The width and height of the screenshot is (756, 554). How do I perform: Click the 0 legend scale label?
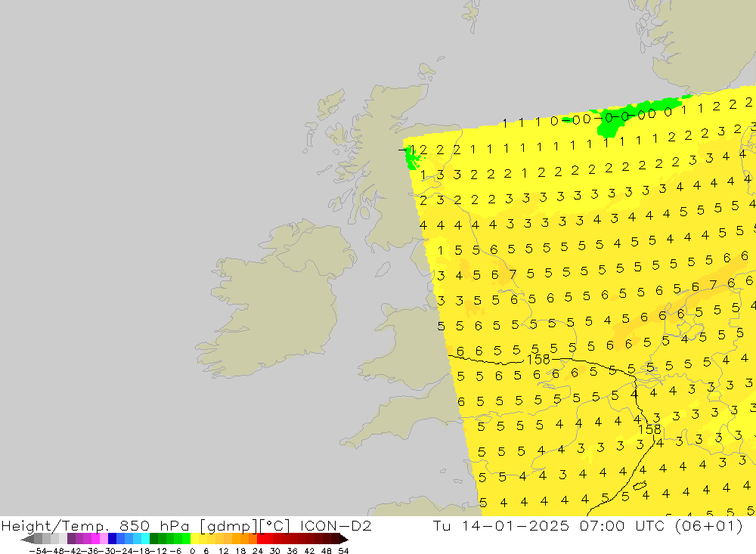192,551
